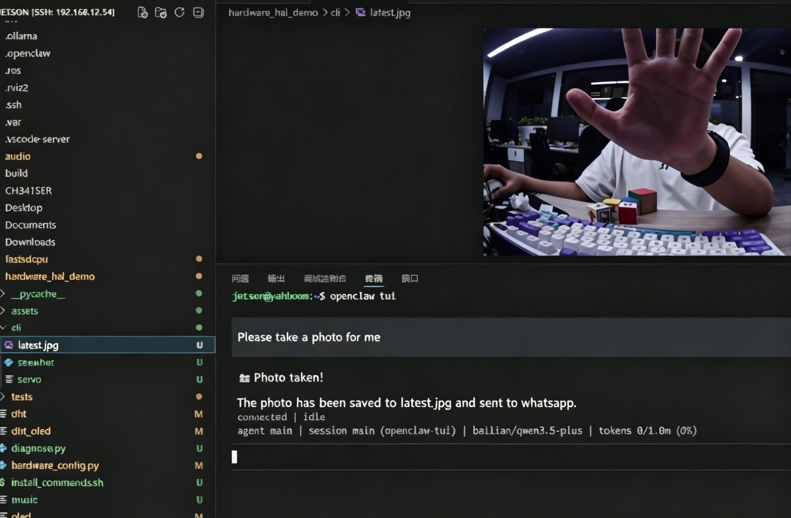The height and width of the screenshot is (518, 791).
Task: Expand the __pycache__ folder
Action: [3, 294]
